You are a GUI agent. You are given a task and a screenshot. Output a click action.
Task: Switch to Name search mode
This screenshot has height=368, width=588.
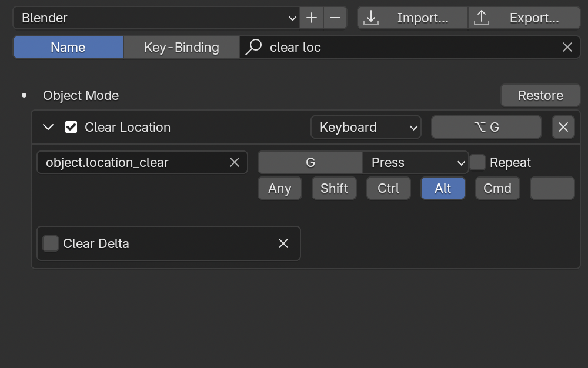pyautogui.click(x=68, y=47)
